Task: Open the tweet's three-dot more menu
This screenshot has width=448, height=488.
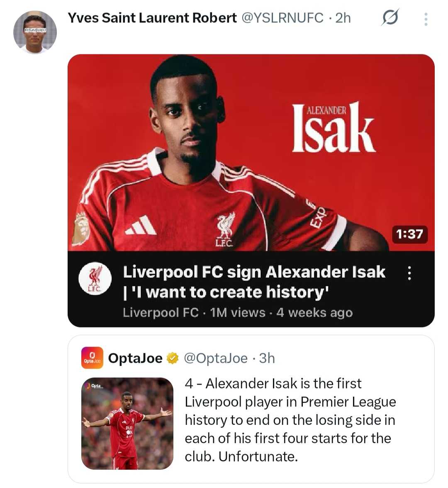Action: pyautogui.click(x=426, y=19)
